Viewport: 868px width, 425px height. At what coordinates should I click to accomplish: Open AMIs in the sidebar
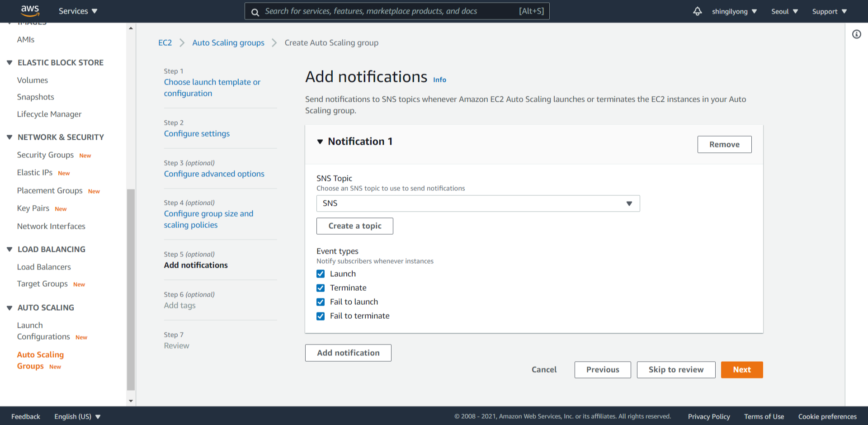(x=26, y=40)
